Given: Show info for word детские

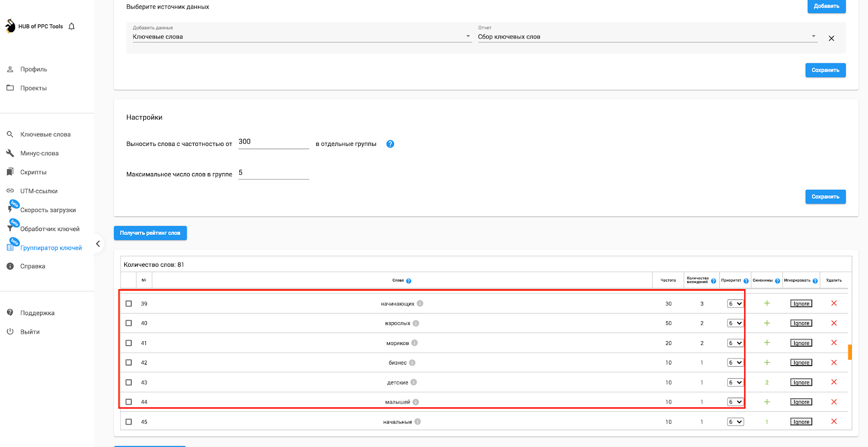Looking at the screenshot, I should pyautogui.click(x=414, y=382).
